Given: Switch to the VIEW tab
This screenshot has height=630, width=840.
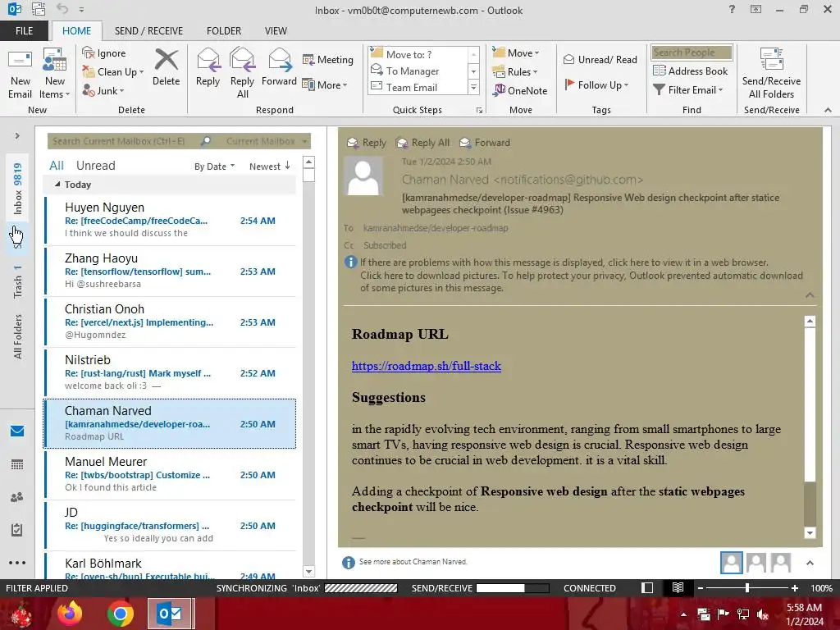Looking at the screenshot, I should 276,30.
